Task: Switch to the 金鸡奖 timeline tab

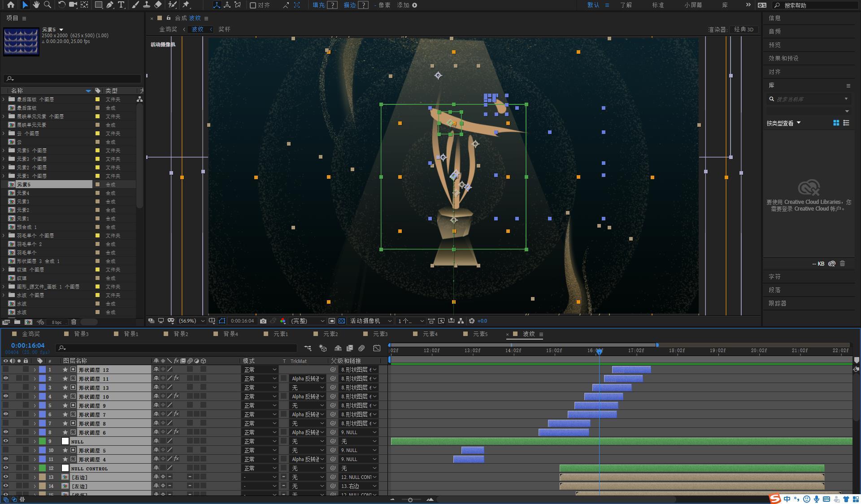Action: pos(30,334)
